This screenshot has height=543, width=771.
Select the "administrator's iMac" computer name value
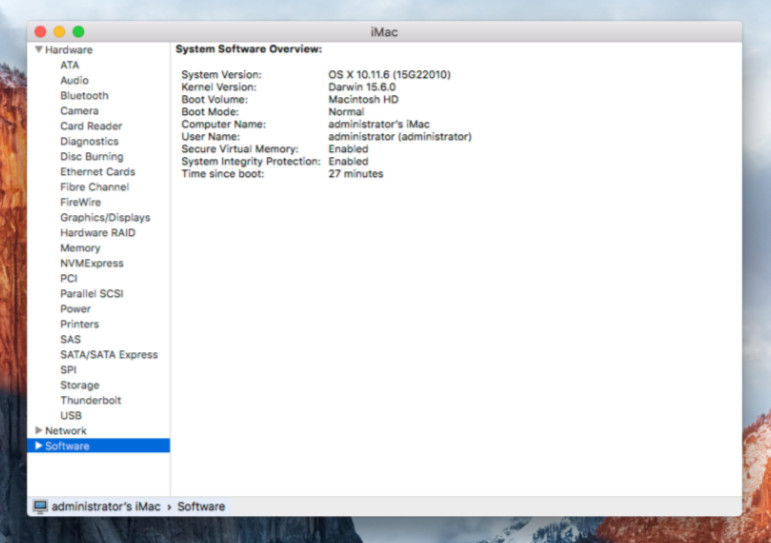tap(379, 124)
